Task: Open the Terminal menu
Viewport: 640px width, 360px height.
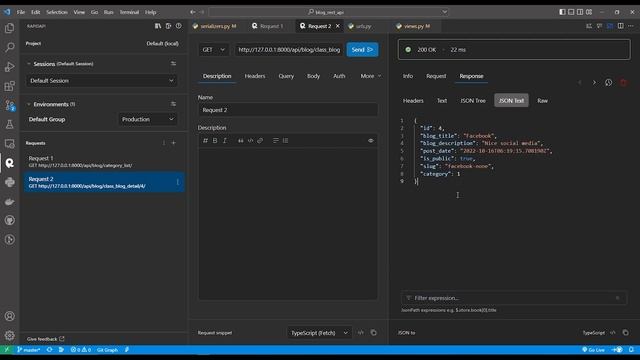Action: tap(129, 12)
